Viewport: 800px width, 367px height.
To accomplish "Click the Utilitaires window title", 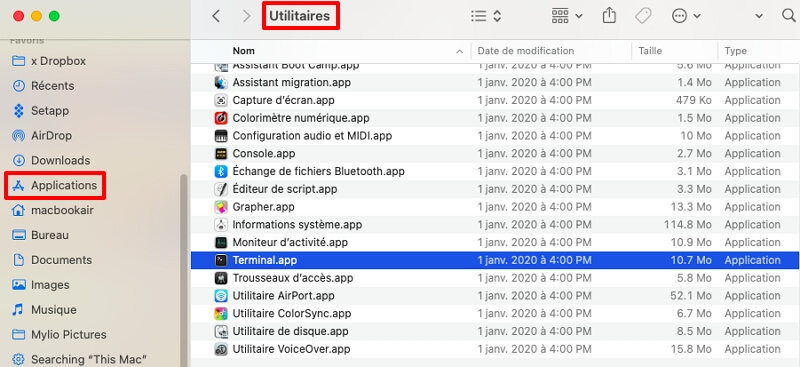I will point(299,16).
